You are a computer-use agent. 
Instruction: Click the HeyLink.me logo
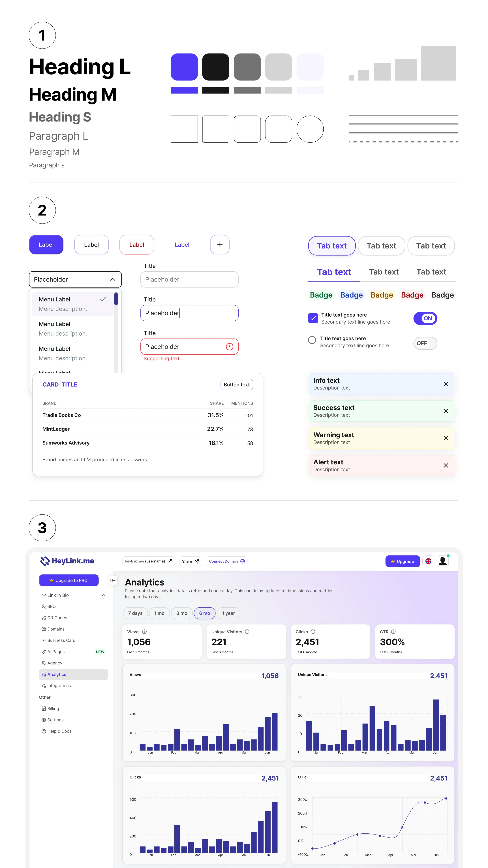pyautogui.click(x=67, y=561)
